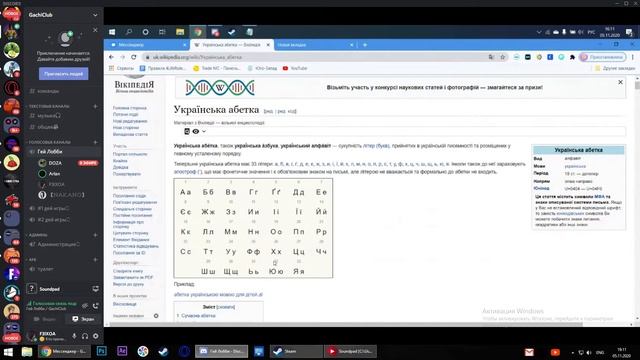Click the blue invite people button
This screenshot has width=640, height=360.
[64, 74]
